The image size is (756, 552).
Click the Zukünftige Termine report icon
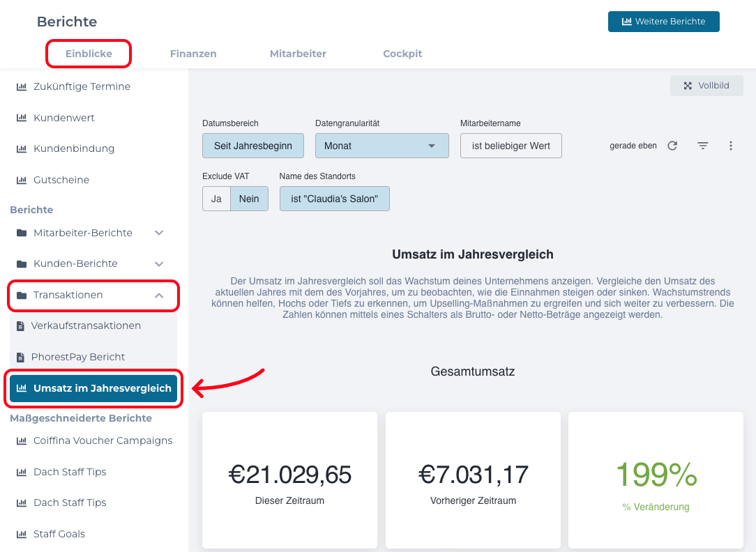click(20, 86)
